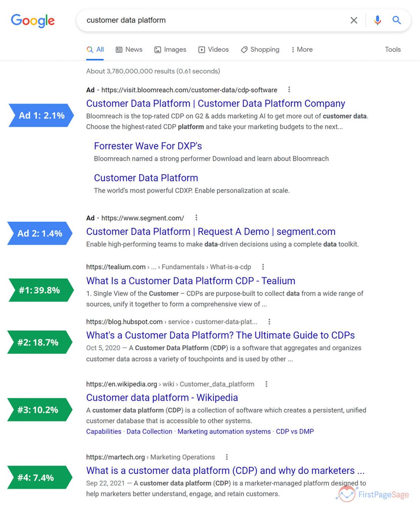Click the About 3,780,000,000 results text
Image resolution: width=420 pixels, height=511 pixels.
point(153,71)
